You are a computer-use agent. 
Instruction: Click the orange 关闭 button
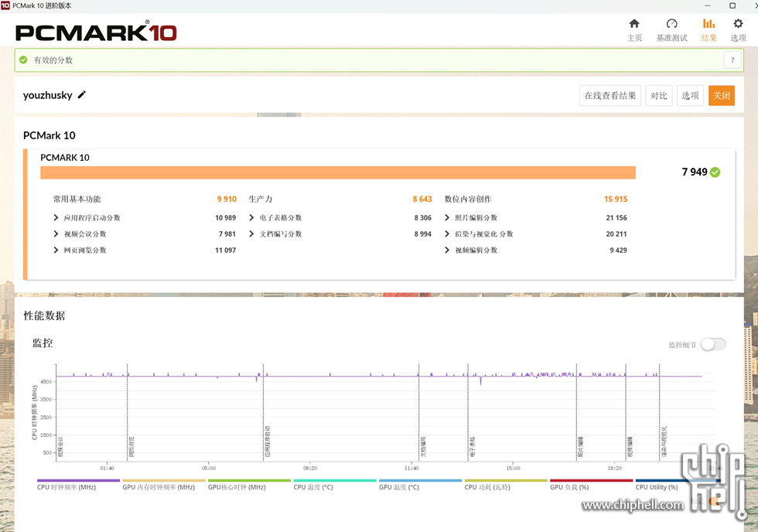[721, 96]
